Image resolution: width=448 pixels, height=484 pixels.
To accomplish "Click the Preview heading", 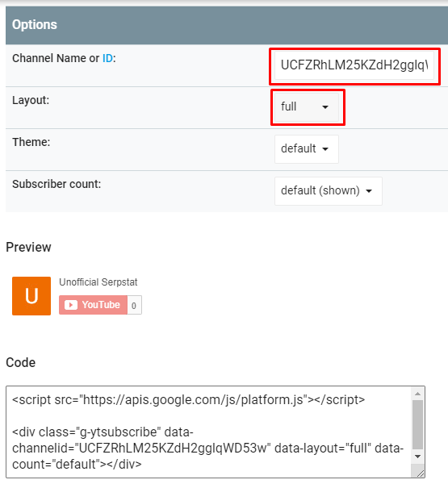I will pyautogui.click(x=28, y=247).
